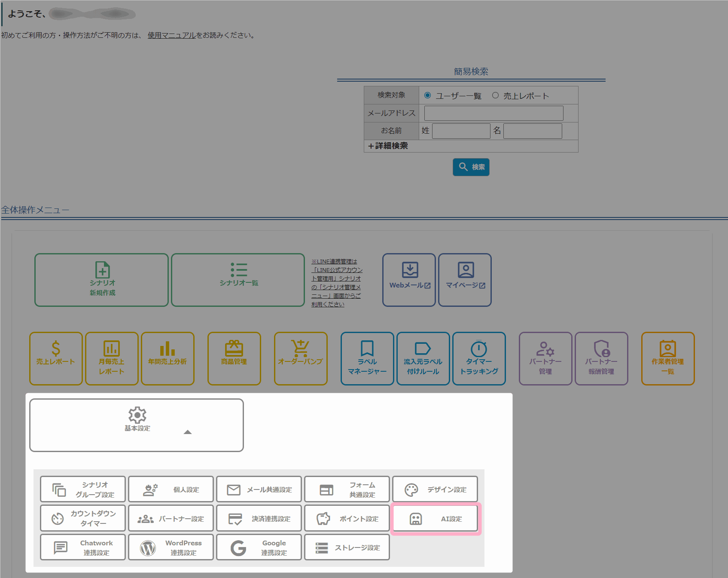Viewport: 728px width, 578px height.
Task: Open シナリオ一覧 list icon
Action: 239,269
